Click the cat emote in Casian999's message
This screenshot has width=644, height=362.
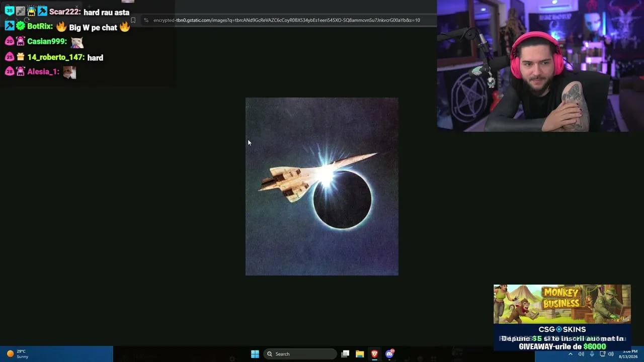(x=77, y=42)
